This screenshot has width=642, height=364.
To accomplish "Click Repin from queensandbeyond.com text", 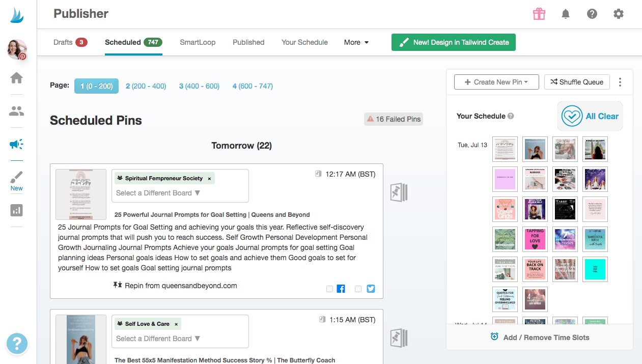I will [x=181, y=286].
